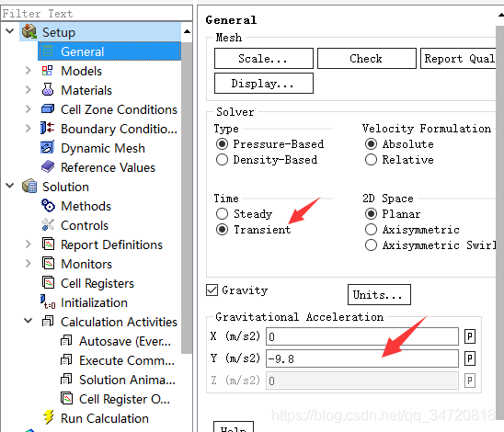504x432 pixels.
Task: Select the Report Definitions tree item
Action: [111, 244]
